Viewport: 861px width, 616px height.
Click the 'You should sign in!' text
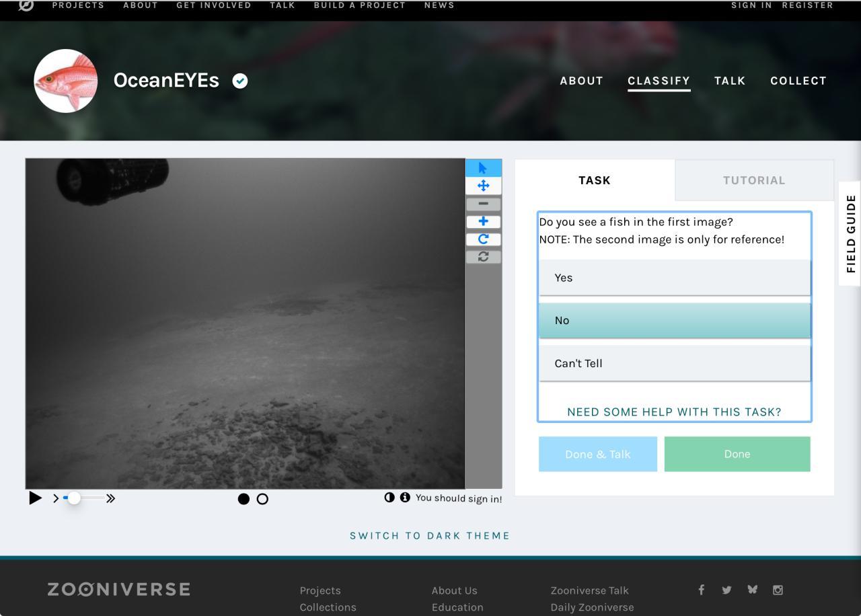tap(459, 498)
